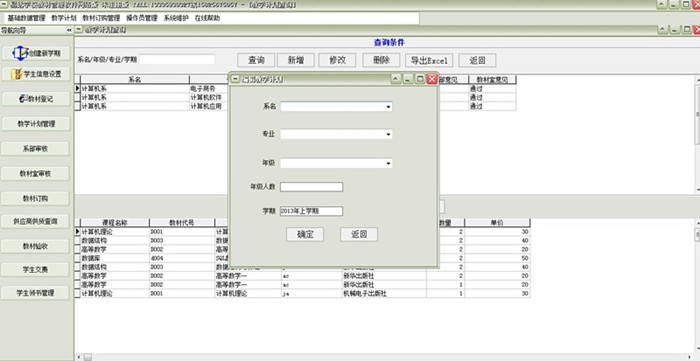Open the 教学计划 menu
700x361 pixels.
coord(64,18)
